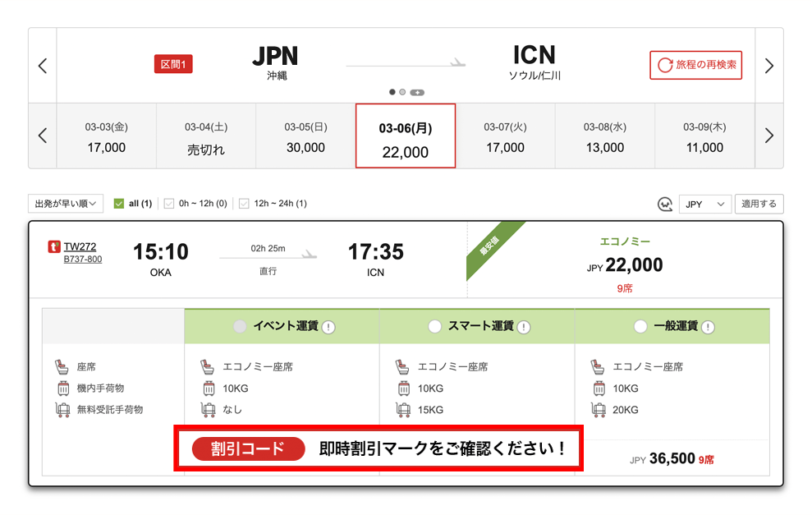Click the currency conversion icon beside JPY
Image resolution: width=812 pixels, height=515 pixels.
coord(665,204)
